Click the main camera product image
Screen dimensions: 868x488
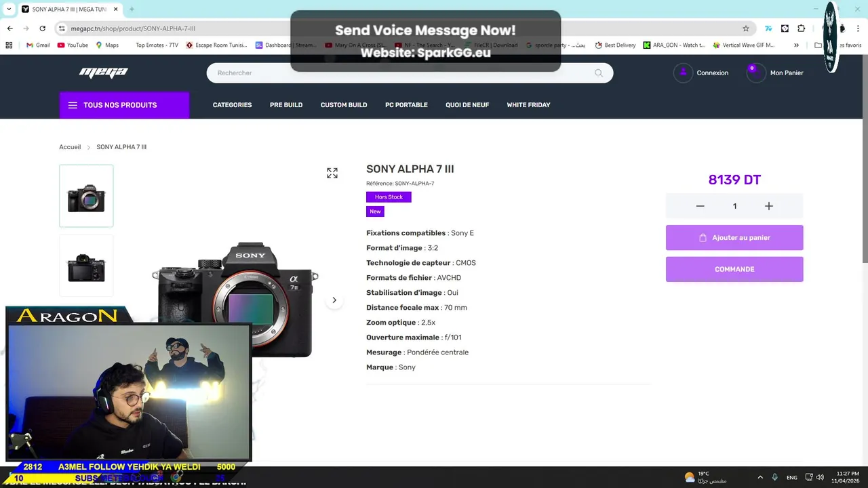click(x=235, y=298)
